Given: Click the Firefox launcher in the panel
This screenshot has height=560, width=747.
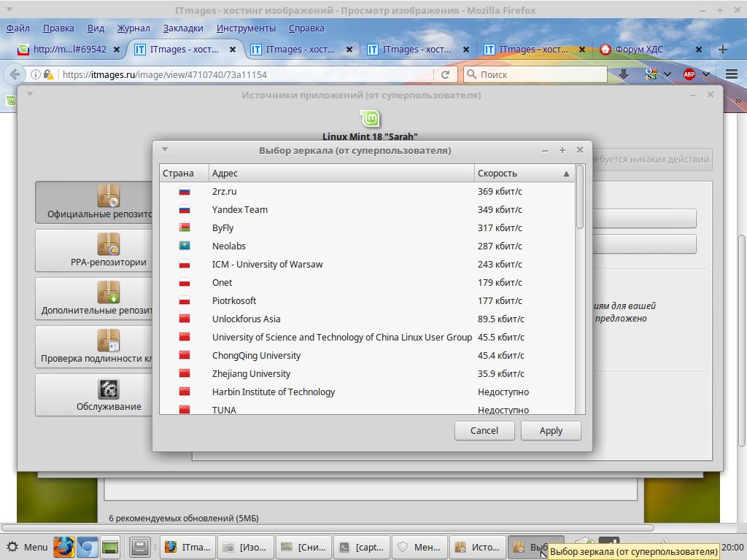Looking at the screenshot, I should tap(63, 547).
